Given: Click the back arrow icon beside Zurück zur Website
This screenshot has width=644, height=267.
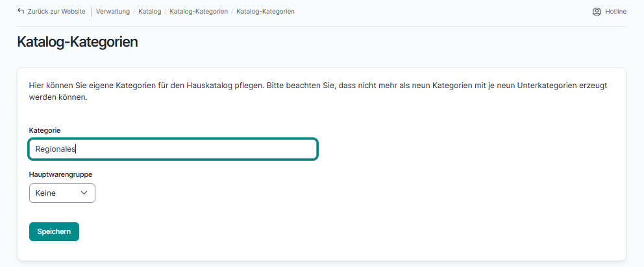Looking at the screenshot, I should pyautogui.click(x=21, y=11).
